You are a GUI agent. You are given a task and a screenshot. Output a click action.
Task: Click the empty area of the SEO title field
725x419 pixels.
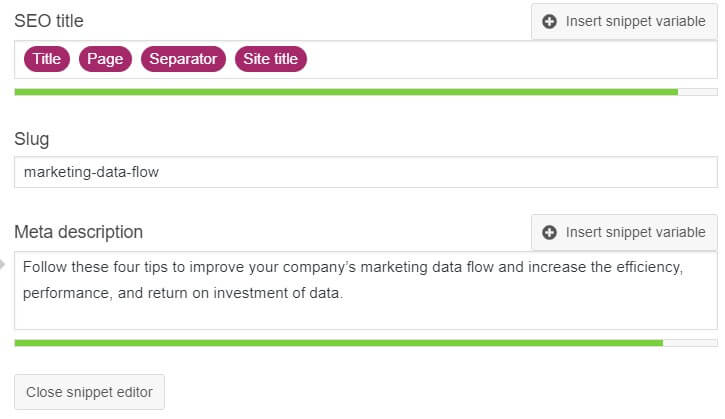(510, 59)
